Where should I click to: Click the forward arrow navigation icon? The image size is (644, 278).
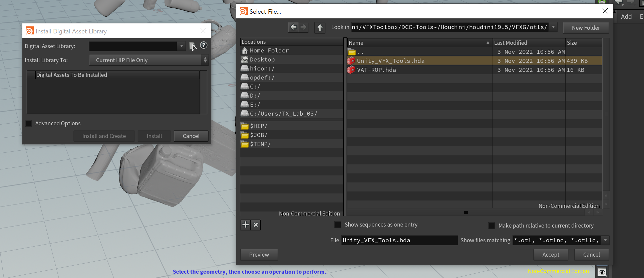tap(303, 27)
